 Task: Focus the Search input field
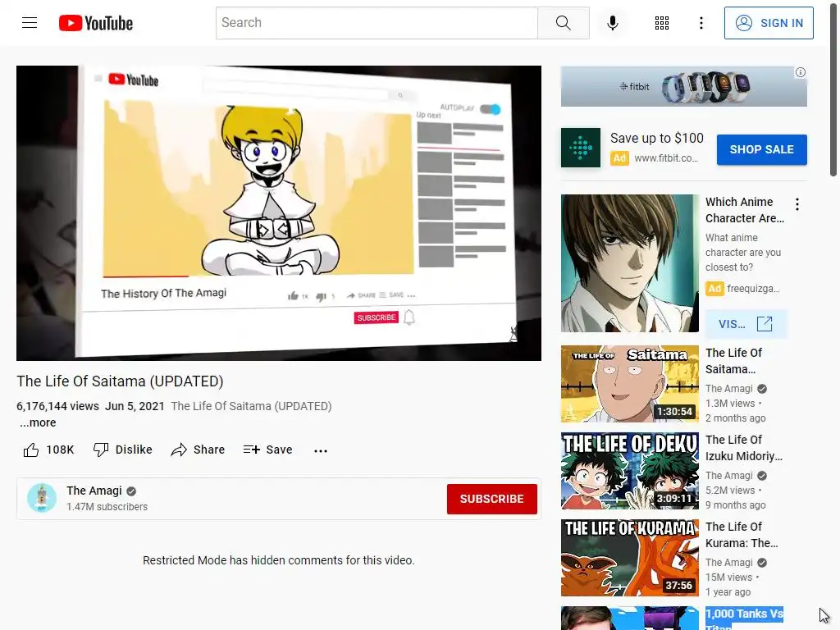[x=377, y=23]
